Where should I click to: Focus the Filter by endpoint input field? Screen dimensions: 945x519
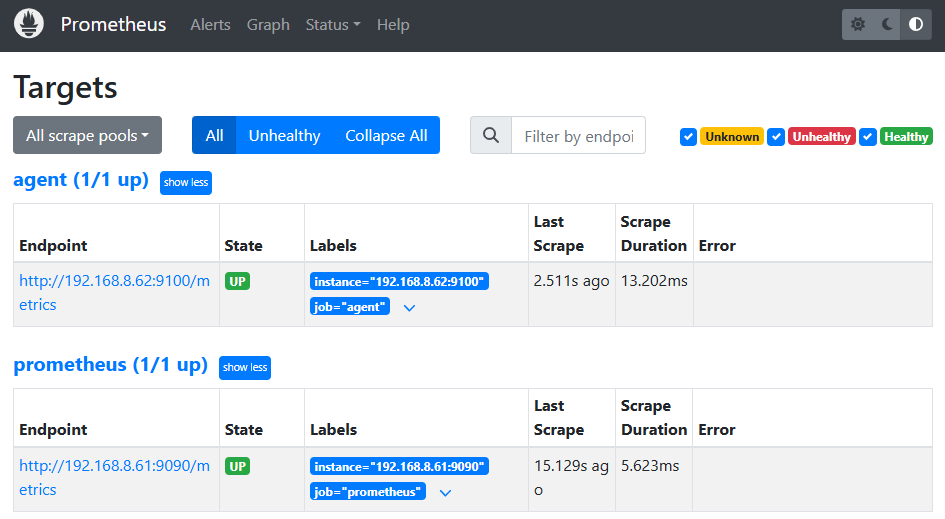pos(578,136)
